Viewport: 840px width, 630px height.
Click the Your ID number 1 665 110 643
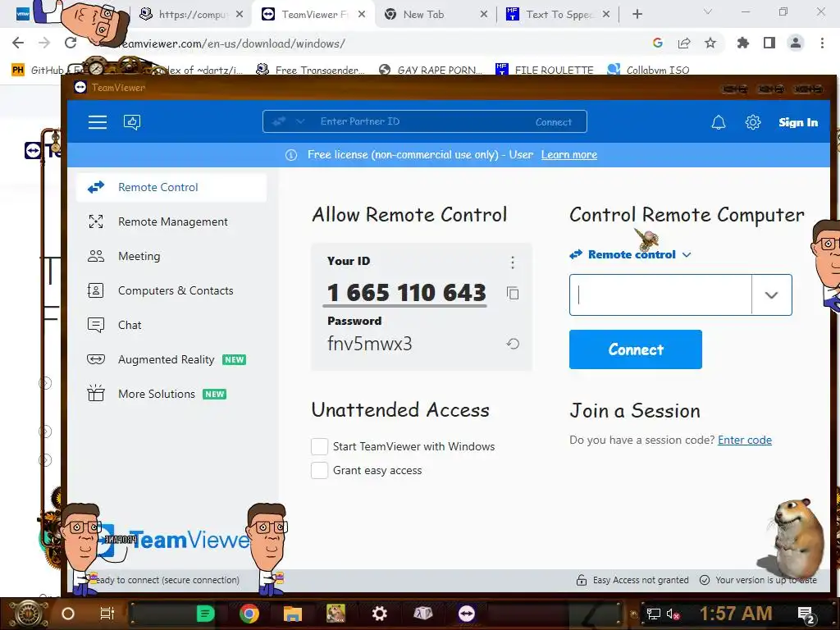coord(406,293)
